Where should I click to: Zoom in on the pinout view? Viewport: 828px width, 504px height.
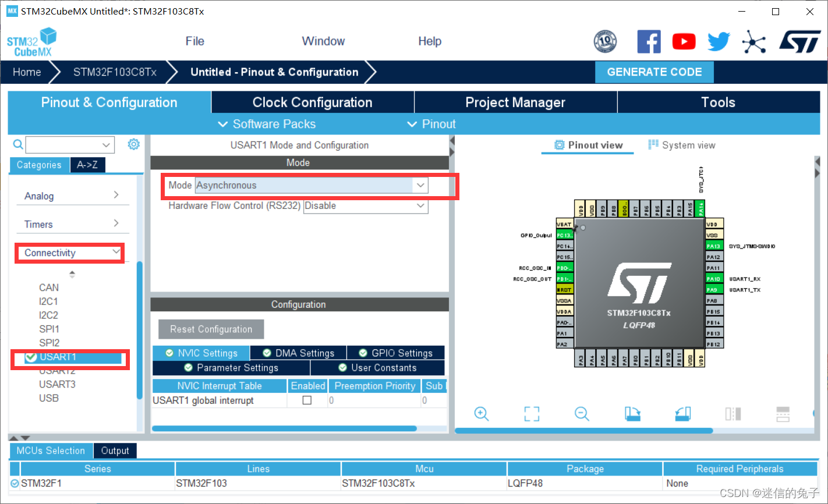pyautogui.click(x=482, y=414)
